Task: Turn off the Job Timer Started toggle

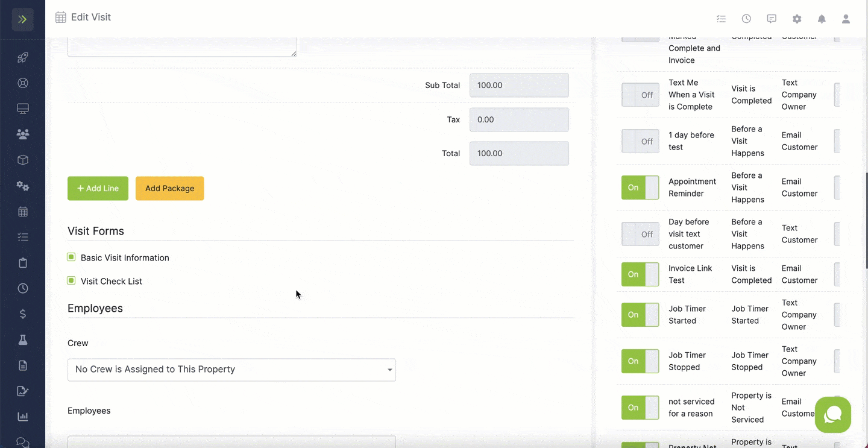Action: tap(640, 315)
